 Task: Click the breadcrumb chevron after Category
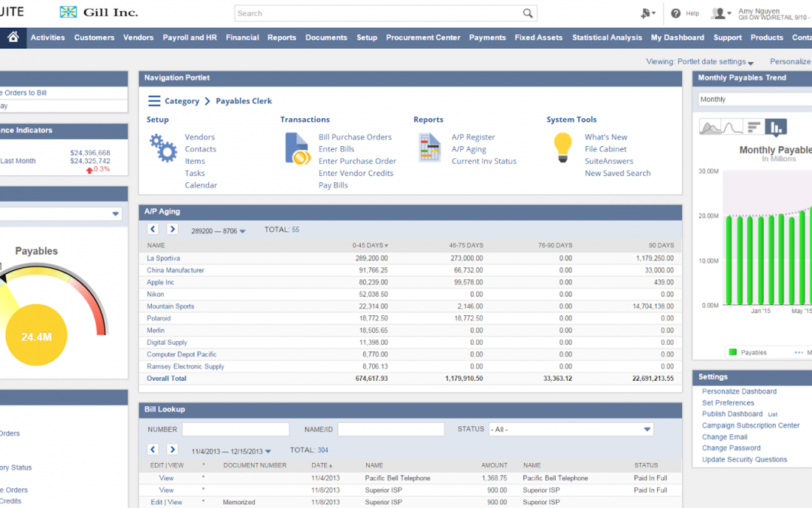tap(208, 101)
